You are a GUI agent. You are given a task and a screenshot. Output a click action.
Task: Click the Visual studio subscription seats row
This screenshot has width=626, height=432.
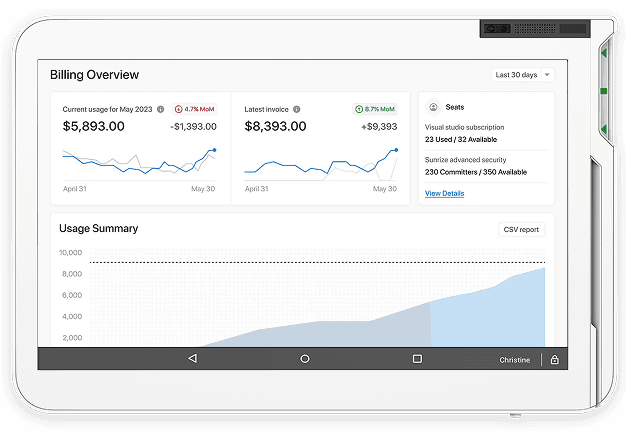point(464,134)
